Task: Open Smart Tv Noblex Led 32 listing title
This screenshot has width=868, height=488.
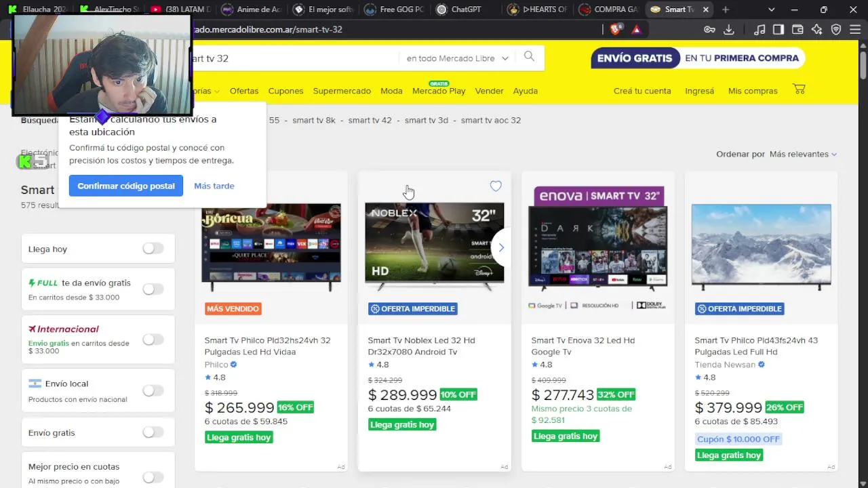Action: (x=421, y=346)
